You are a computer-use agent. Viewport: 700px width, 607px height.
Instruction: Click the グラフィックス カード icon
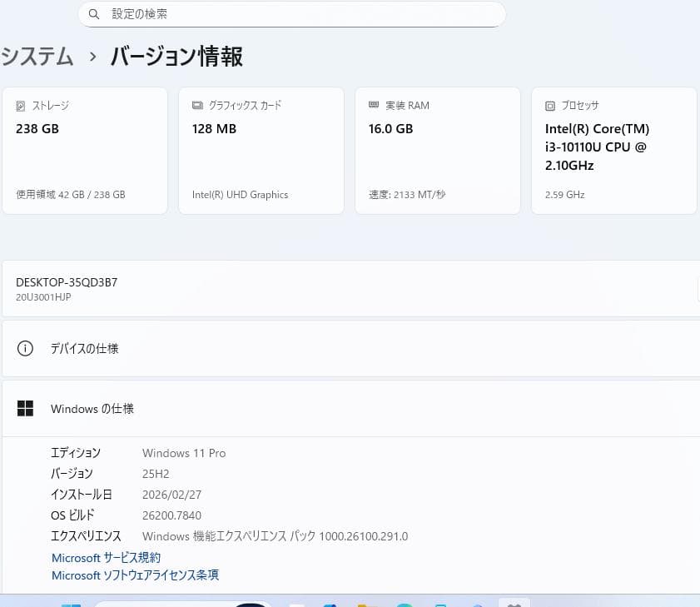197,106
